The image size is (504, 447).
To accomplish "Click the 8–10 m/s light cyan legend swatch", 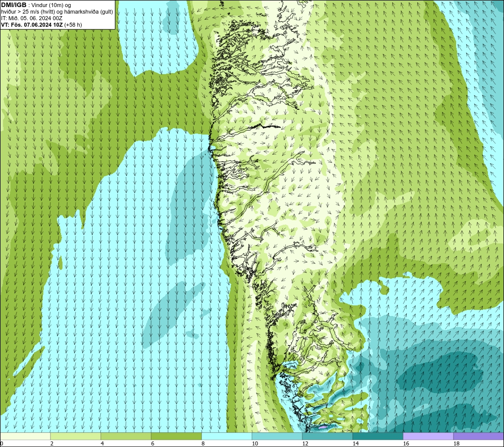I will pyautogui.click(x=227, y=436).
